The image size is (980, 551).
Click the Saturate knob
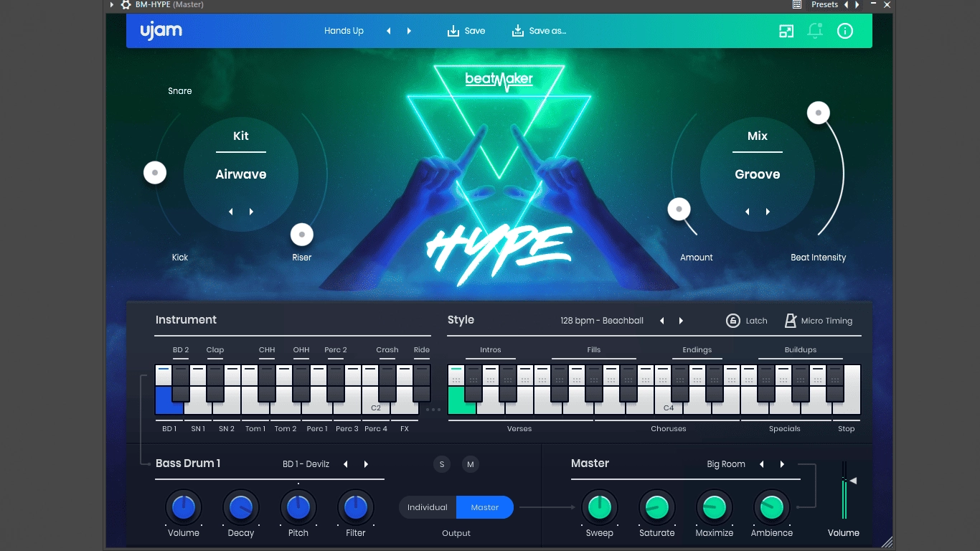pyautogui.click(x=657, y=507)
